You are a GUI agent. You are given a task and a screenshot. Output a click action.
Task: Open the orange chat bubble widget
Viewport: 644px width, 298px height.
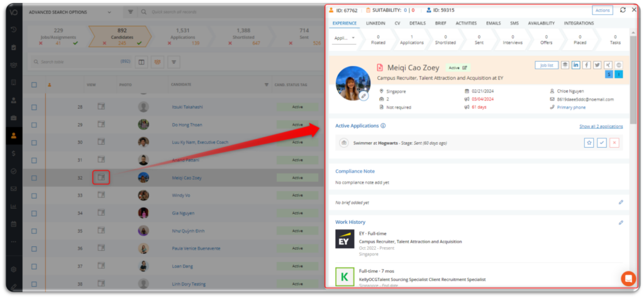pyautogui.click(x=628, y=278)
